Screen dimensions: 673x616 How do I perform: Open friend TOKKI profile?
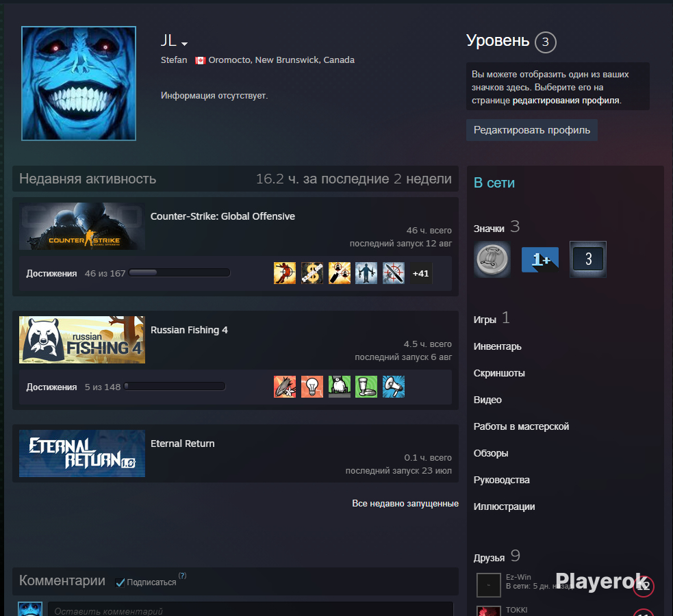coord(516,610)
